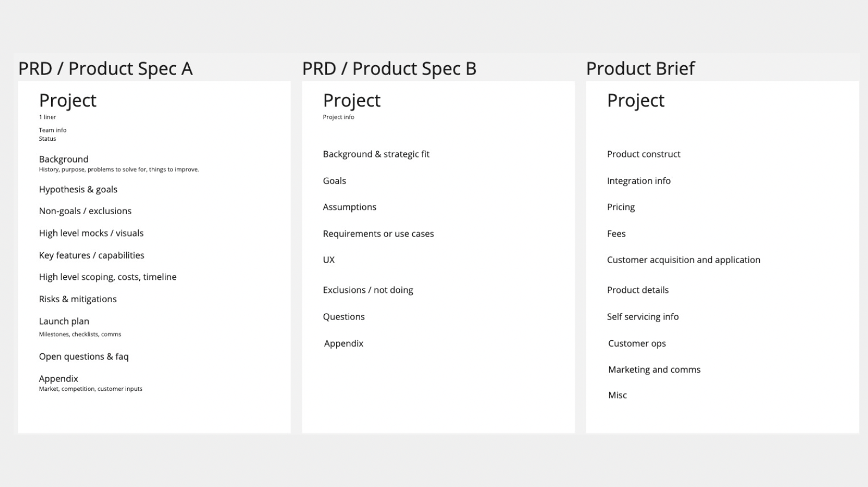Click 'Assumptions' text in Spec B
This screenshot has width=868, height=487.
(x=349, y=207)
